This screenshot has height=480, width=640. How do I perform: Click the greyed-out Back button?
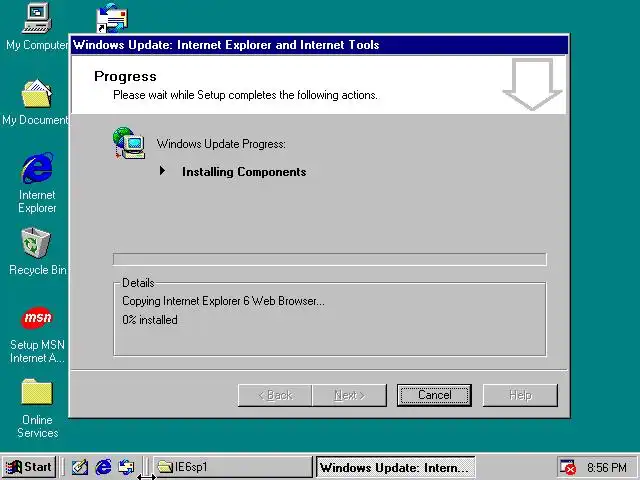tap(275, 395)
